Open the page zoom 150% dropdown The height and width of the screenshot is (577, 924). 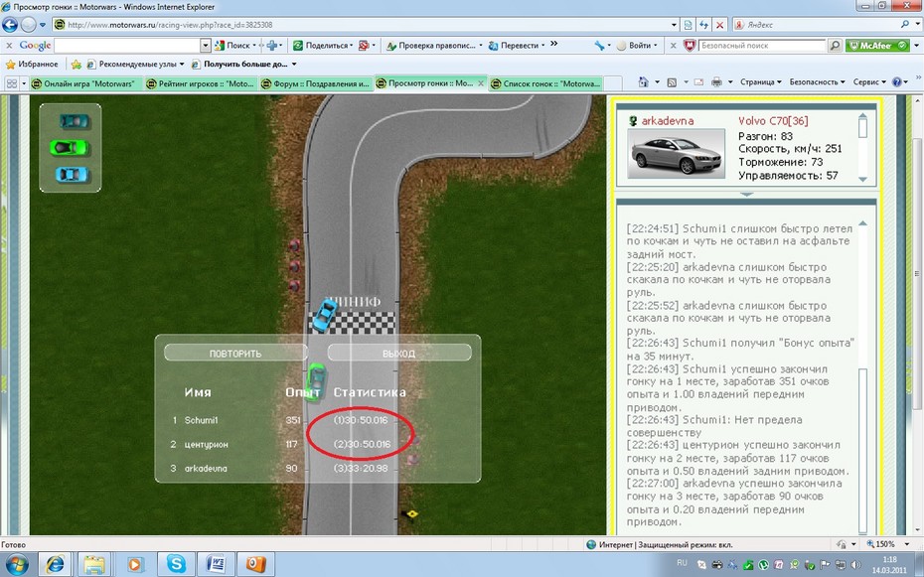point(907,544)
